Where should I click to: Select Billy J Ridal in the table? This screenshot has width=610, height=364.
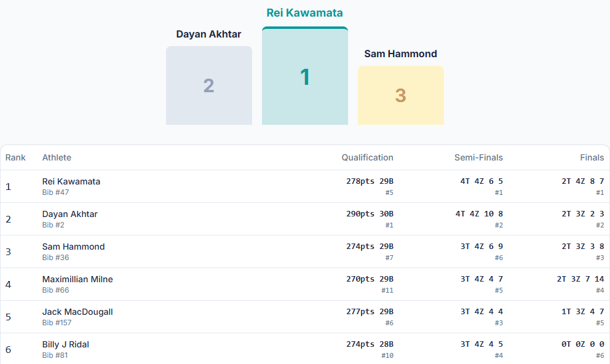66,344
